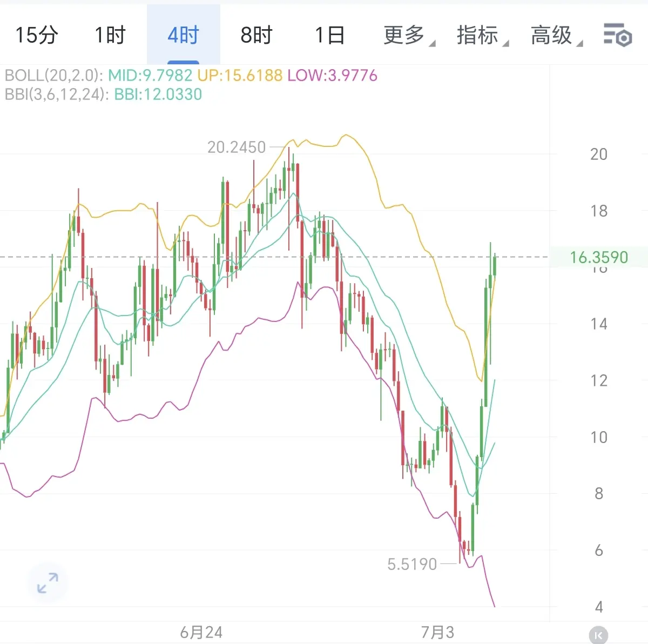Open the 更多 timeframe dropdown
The image size is (648, 644).
(x=409, y=35)
